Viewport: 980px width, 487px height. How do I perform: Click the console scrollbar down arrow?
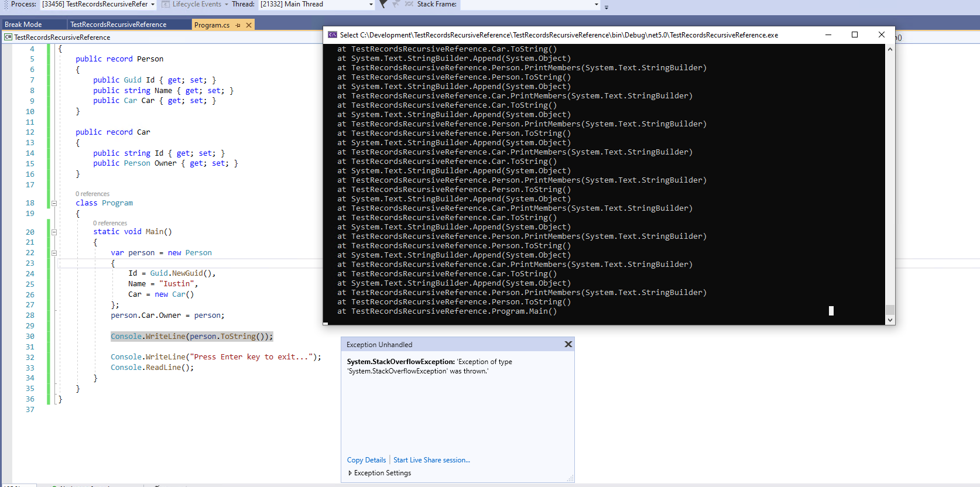(x=890, y=320)
